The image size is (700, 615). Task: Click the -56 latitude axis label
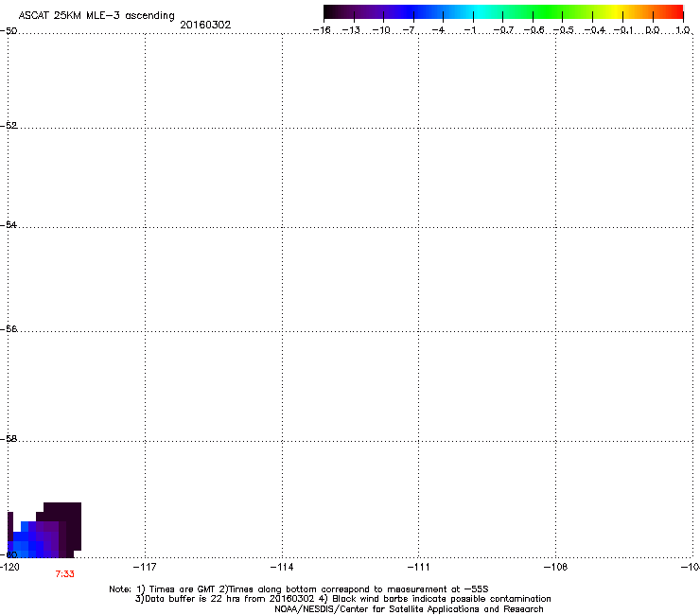point(9,328)
